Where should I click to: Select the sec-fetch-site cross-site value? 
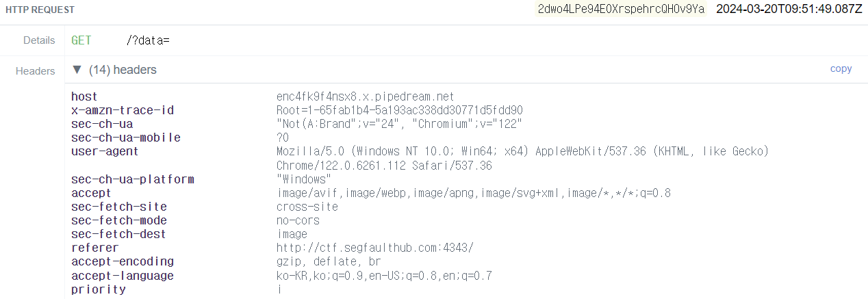[x=307, y=207]
